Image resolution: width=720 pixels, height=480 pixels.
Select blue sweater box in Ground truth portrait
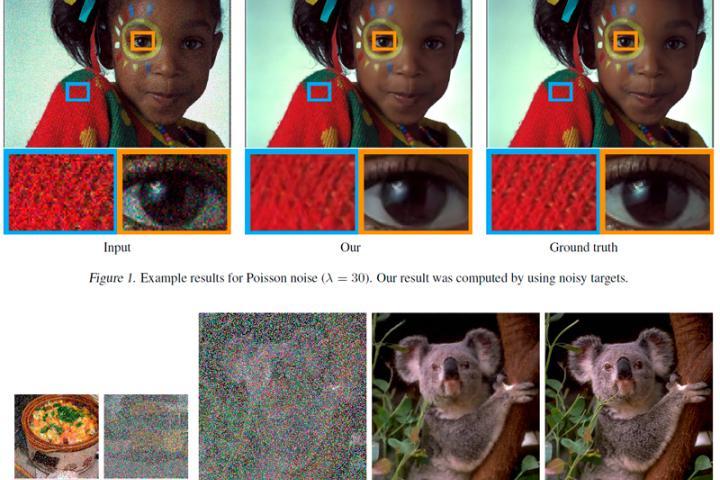point(561,91)
